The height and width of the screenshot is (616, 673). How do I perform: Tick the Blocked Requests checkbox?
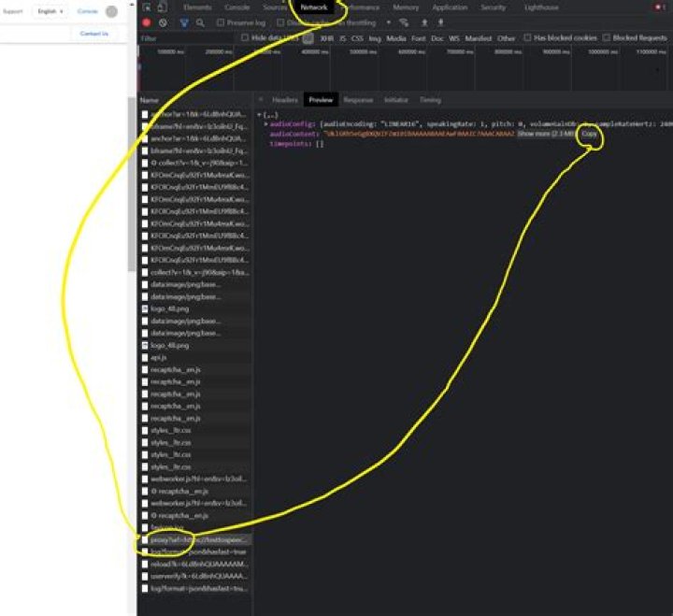(x=606, y=37)
